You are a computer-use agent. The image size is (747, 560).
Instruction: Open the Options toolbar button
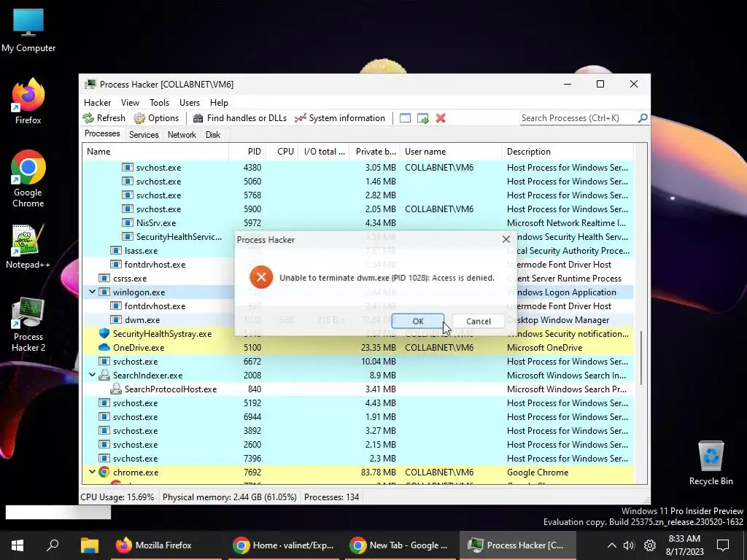[156, 118]
